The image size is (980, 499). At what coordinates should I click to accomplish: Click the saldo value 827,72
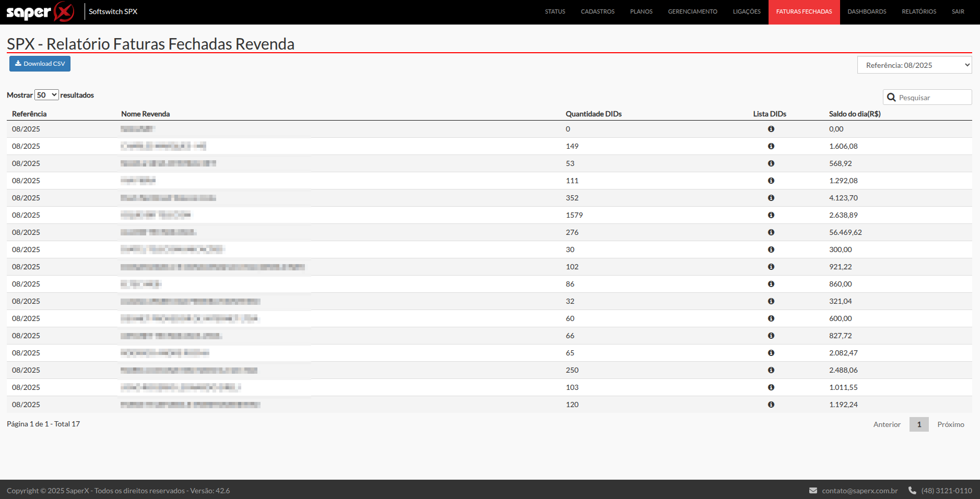[841, 336]
